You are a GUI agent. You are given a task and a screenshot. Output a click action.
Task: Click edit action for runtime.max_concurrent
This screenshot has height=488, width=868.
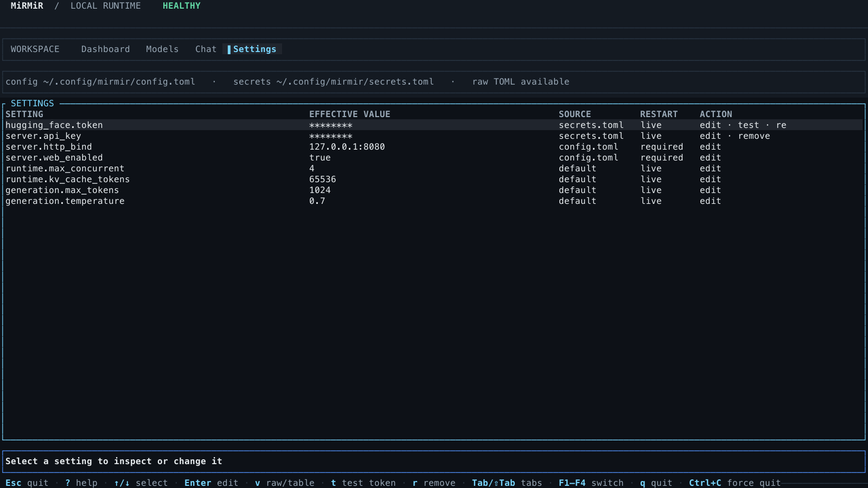click(711, 169)
